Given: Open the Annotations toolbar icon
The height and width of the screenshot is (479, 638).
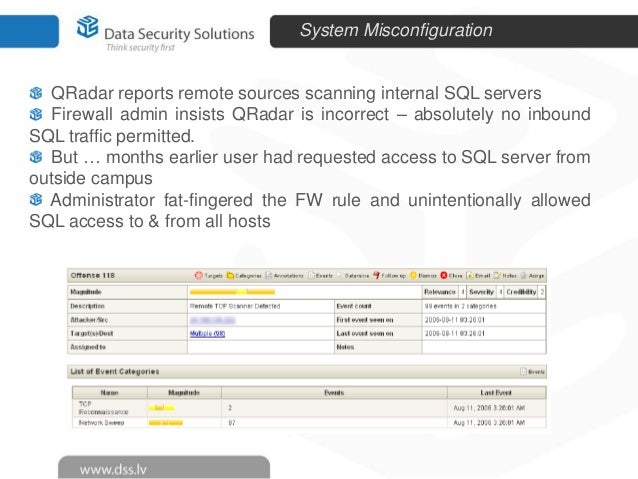Looking at the screenshot, I should [x=269, y=276].
